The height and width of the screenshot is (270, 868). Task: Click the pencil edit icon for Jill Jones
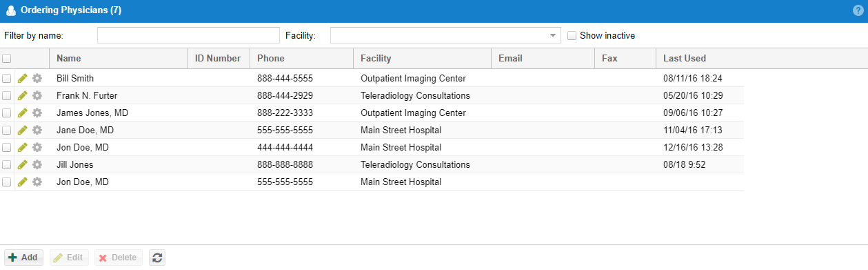pyautogui.click(x=23, y=165)
